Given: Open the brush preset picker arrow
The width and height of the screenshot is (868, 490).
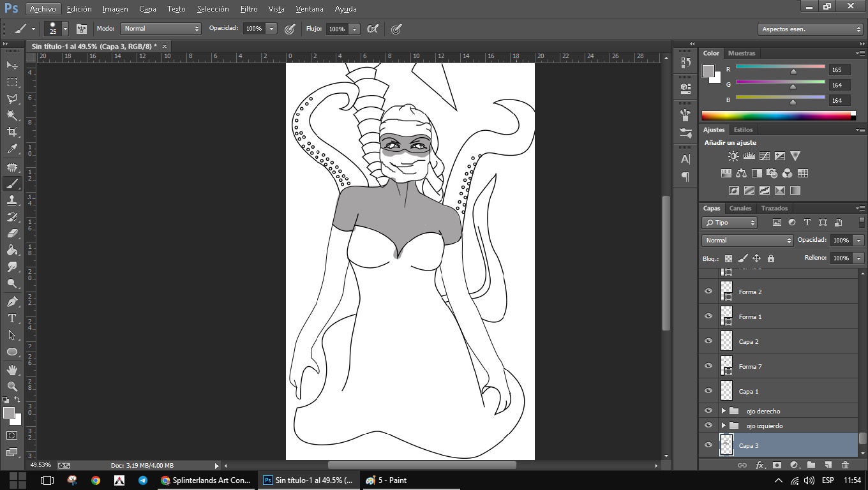Looking at the screenshot, I should 65,29.
